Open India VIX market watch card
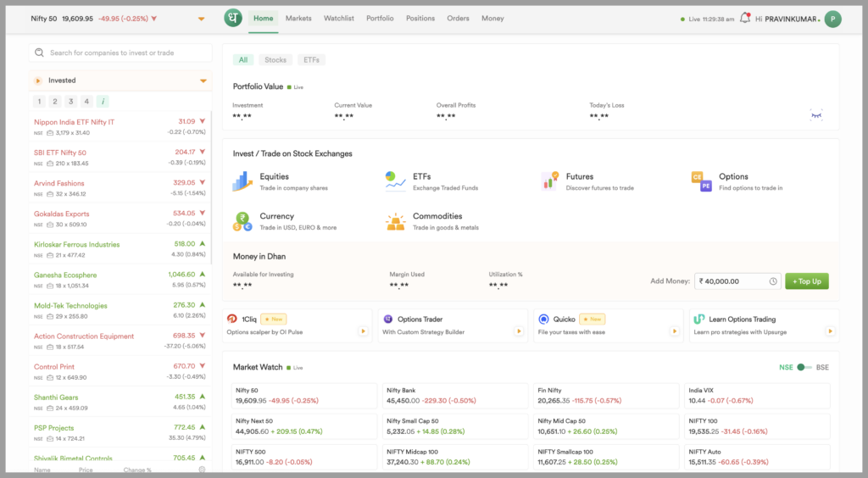This screenshot has height=478, width=868. (x=757, y=396)
